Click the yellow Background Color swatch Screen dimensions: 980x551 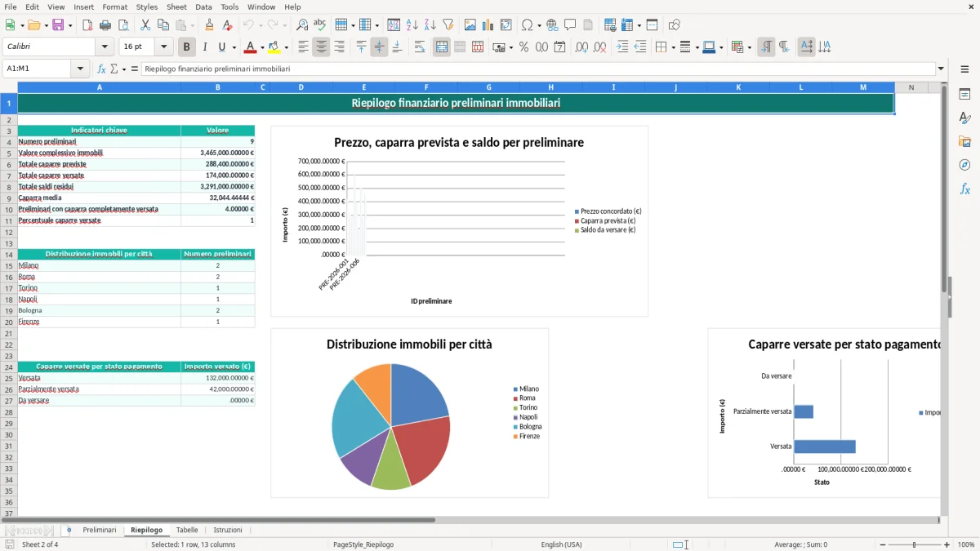[x=274, y=47]
